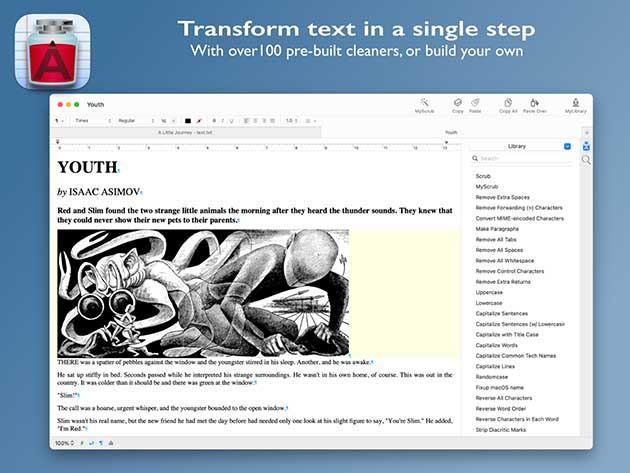Viewport: 630px width, 473px height.
Task: Apply MyScrub from the library list
Action: point(487,186)
